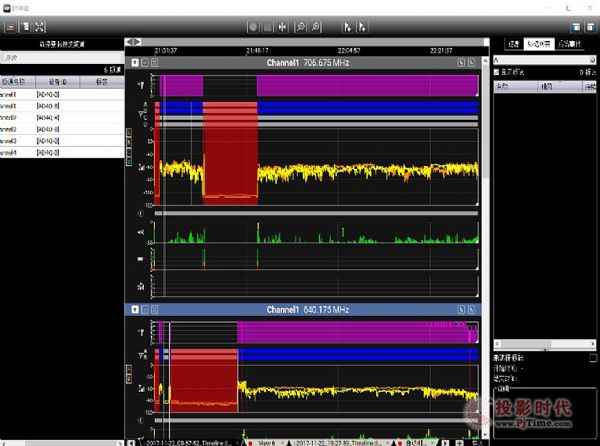Select the third tab in right panel
The height and width of the screenshot is (446, 600).
pyautogui.click(x=569, y=44)
